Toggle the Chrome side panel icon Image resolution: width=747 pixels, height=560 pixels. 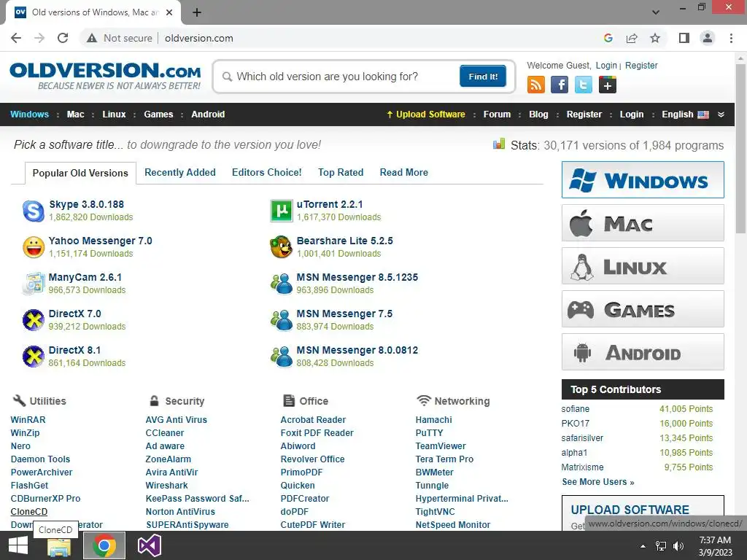point(684,38)
